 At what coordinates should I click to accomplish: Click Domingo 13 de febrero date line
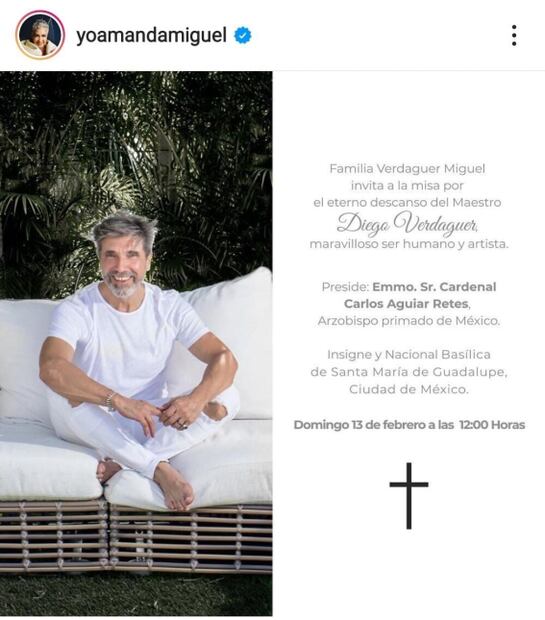409,425
